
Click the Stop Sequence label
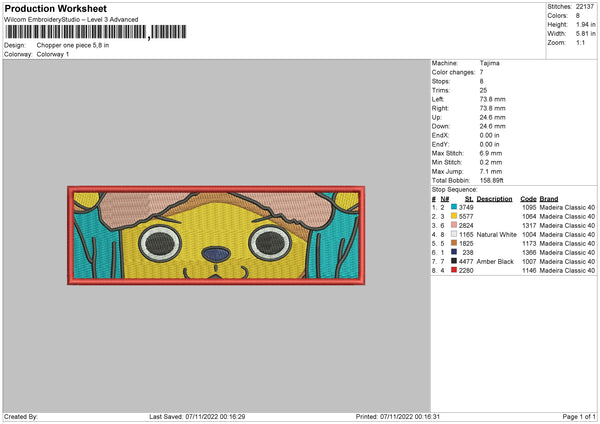455,188
